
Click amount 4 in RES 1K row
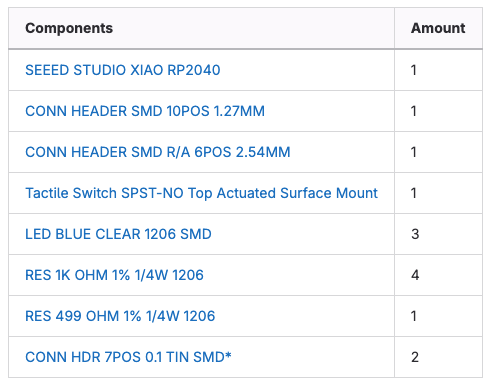click(415, 275)
